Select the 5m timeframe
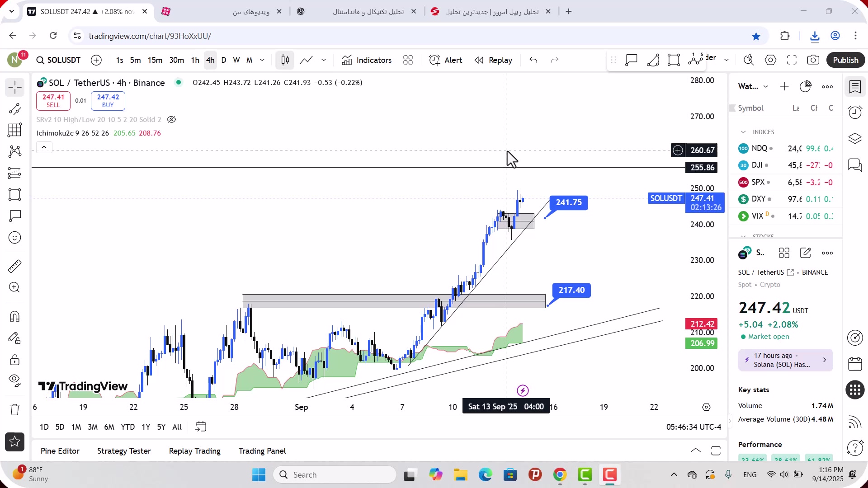This screenshot has width=868, height=488. (135, 60)
